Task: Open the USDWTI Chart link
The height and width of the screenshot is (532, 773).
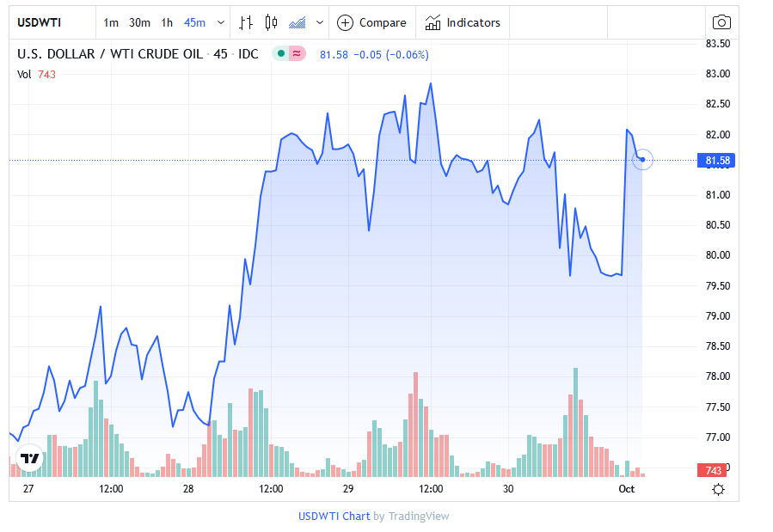Action: [334, 517]
